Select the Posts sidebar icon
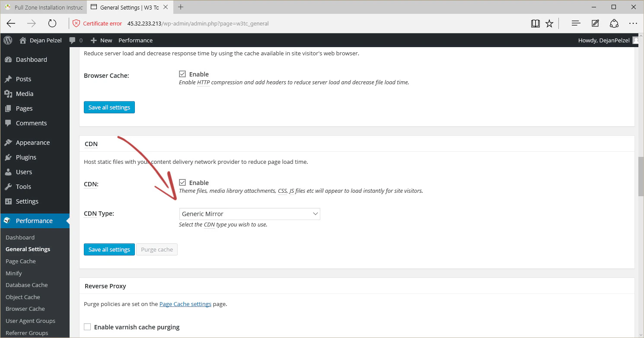 [x=8, y=79]
